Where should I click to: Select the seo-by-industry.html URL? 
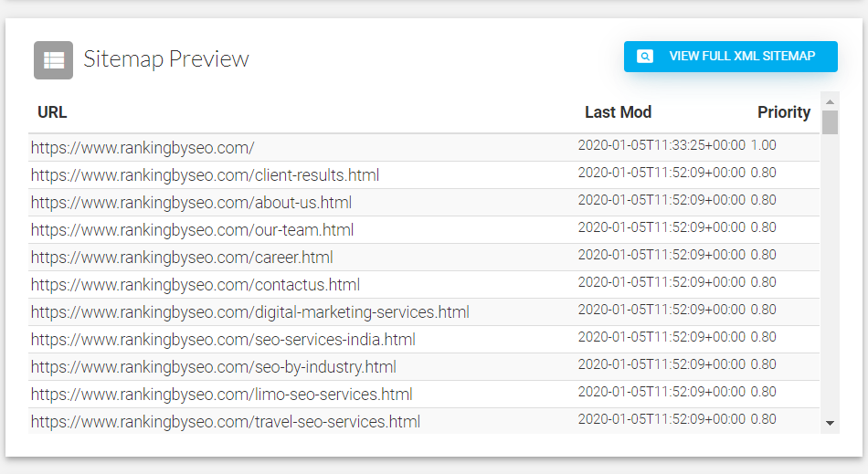(213, 367)
